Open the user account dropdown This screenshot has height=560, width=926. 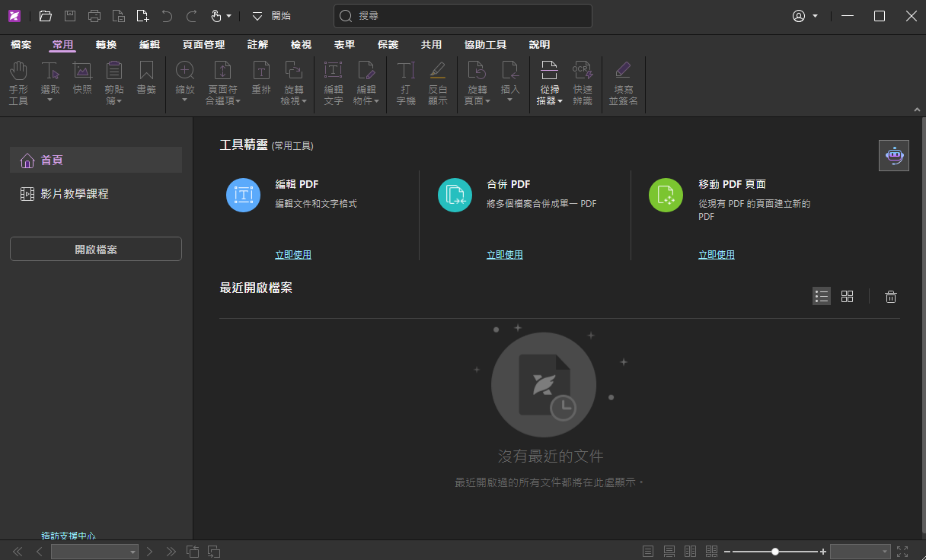click(x=805, y=16)
